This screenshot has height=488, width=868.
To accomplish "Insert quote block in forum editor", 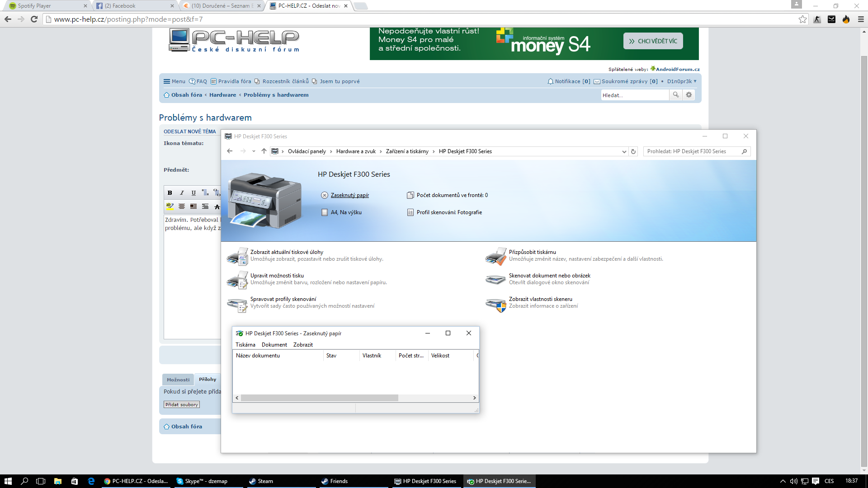I will pos(205,193).
